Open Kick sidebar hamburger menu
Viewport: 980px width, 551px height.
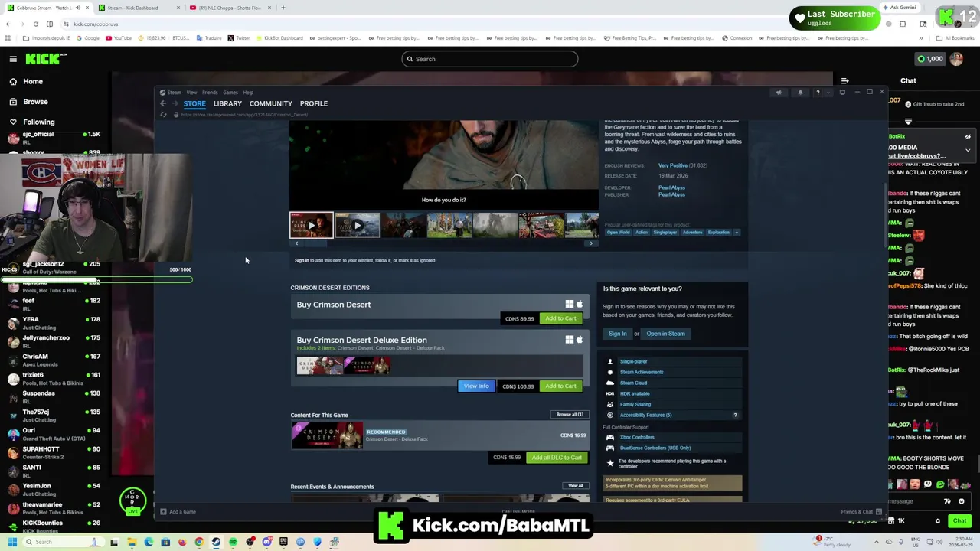pyautogui.click(x=13, y=59)
